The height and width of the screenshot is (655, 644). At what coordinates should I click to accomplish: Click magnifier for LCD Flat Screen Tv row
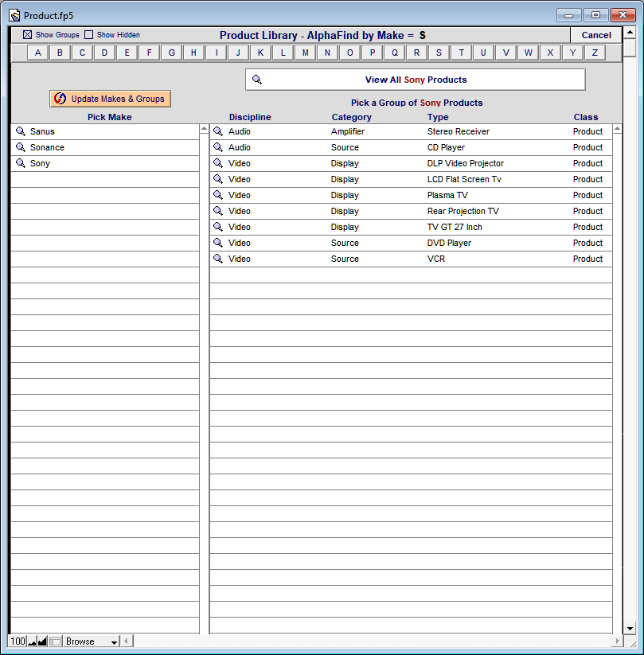pyautogui.click(x=218, y=179)
